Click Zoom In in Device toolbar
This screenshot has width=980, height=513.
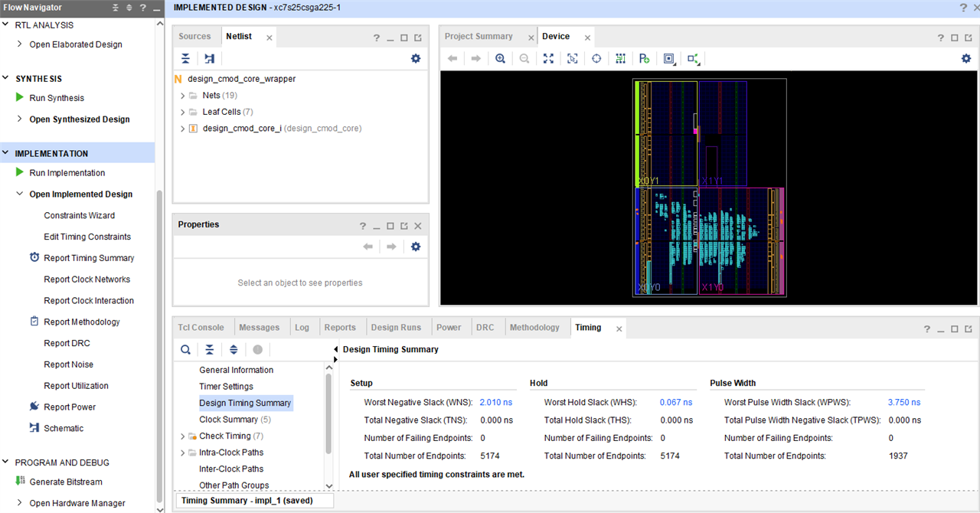point(500,59)
